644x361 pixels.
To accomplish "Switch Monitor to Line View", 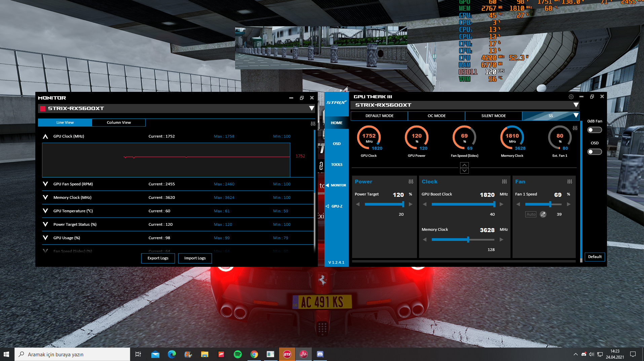I will [x=65, y=122].
